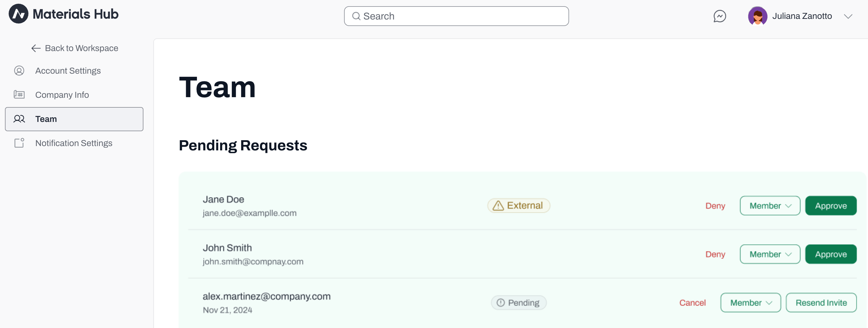Viewport: 868px width, 328px height.
Task: Open alex.martinez's Member role dropdown
Action: pos(751,303)
